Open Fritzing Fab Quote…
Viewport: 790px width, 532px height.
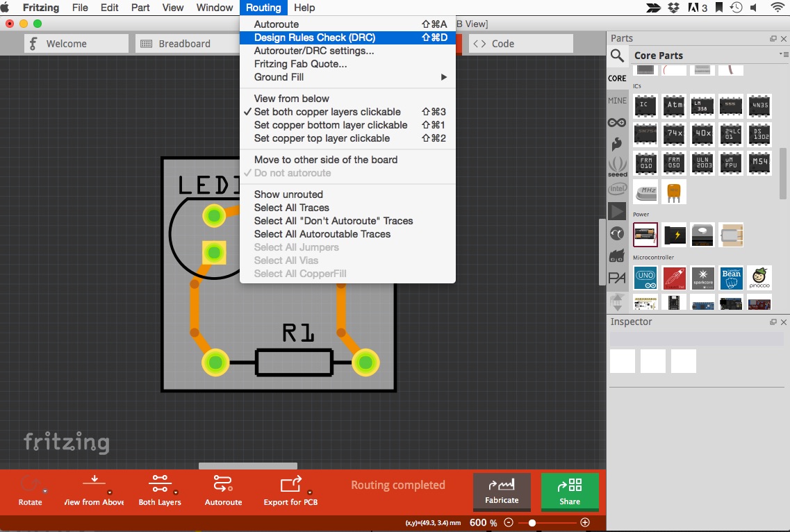click(x=347, y=63)
